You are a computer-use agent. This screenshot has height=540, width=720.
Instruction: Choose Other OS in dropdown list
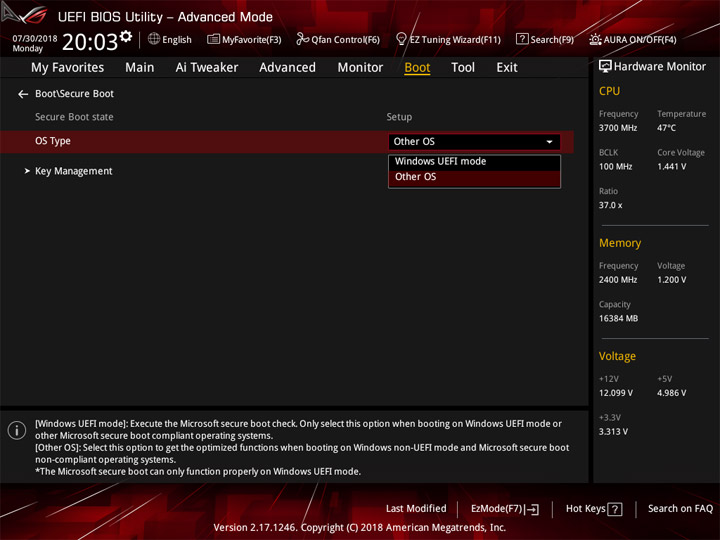tap(474, 177)
